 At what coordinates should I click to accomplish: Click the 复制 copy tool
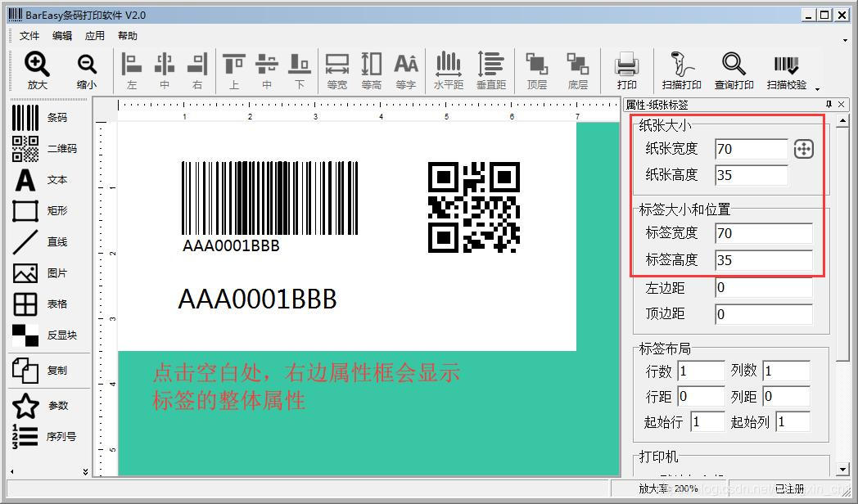pos(40,371)
